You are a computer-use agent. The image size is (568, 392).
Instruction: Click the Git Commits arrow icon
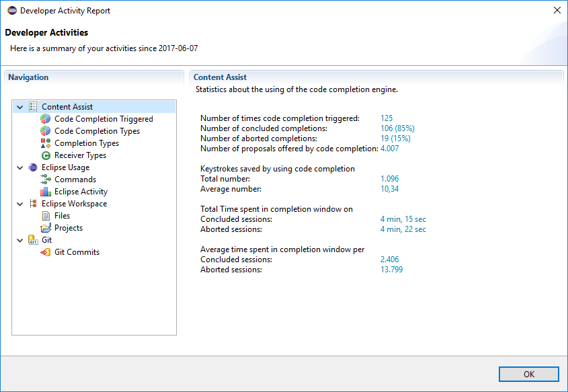46,252
